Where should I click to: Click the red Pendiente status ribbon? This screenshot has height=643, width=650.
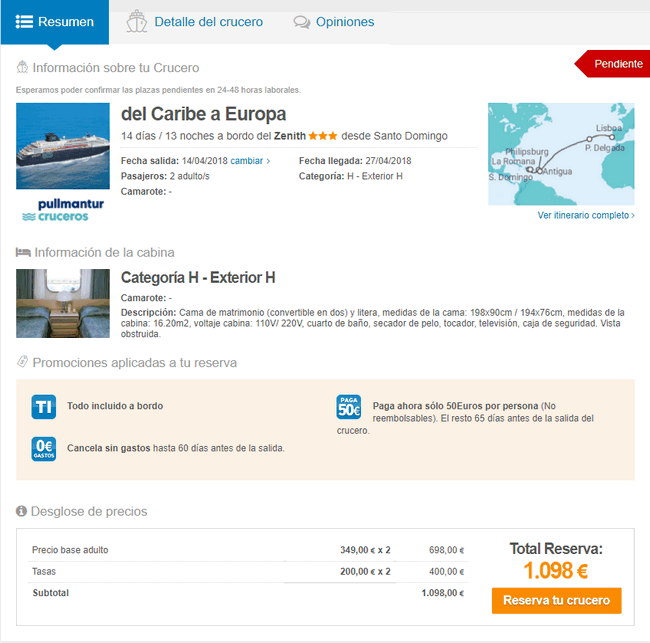coord(613,64)
